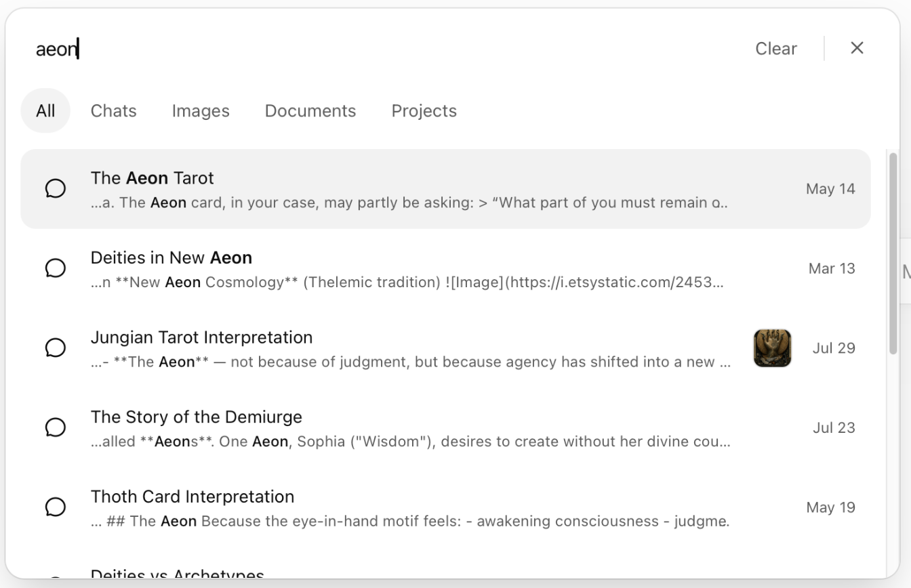Switch to the Projects filter tab

tap(424, 110)
